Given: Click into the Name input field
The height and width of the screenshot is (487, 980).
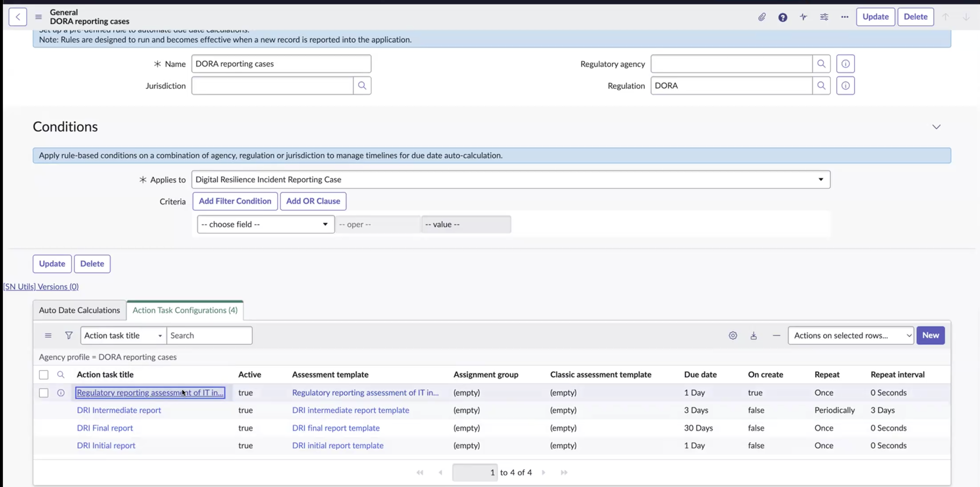Looking at the screenshot, I should click(281, 63).
